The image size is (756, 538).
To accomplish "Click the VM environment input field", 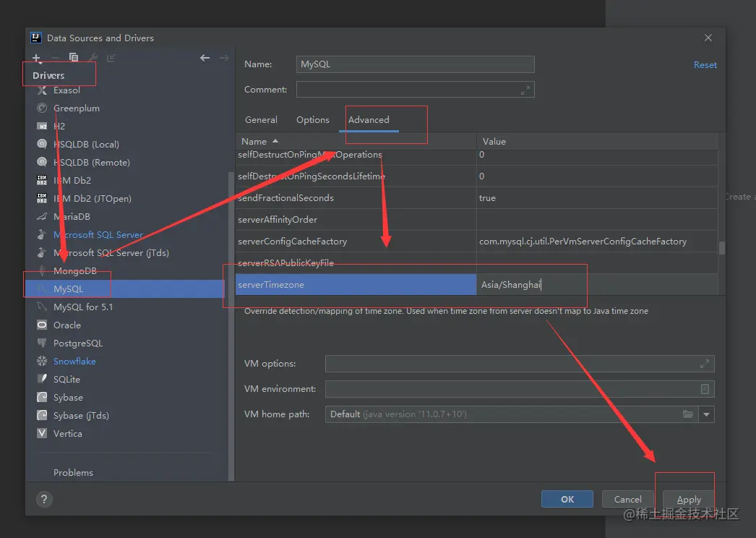I will point(520,389).
